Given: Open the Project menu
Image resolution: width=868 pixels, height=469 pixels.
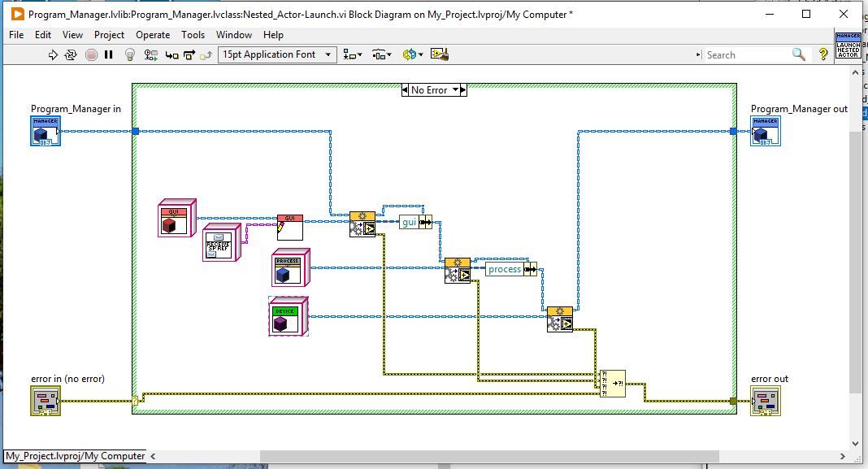Looking at the screenshot, I should click(x=109, y=35).
